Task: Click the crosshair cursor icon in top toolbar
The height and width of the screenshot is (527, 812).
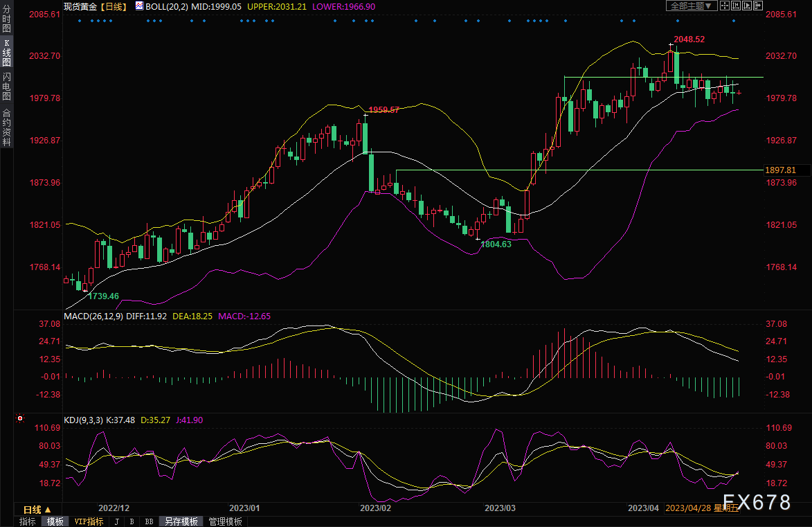Action: coord(725,6)
